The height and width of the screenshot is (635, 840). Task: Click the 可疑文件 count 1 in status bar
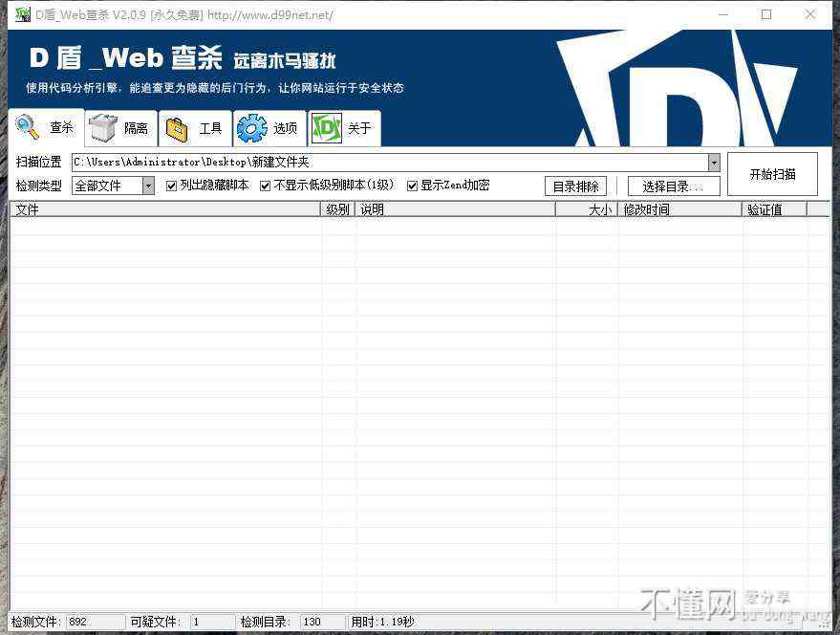[x=213, y=623]
